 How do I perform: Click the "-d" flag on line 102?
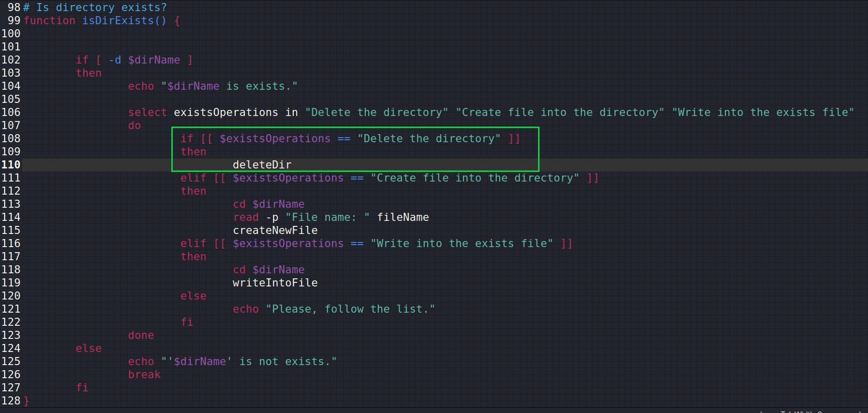[x=115, y=60]
